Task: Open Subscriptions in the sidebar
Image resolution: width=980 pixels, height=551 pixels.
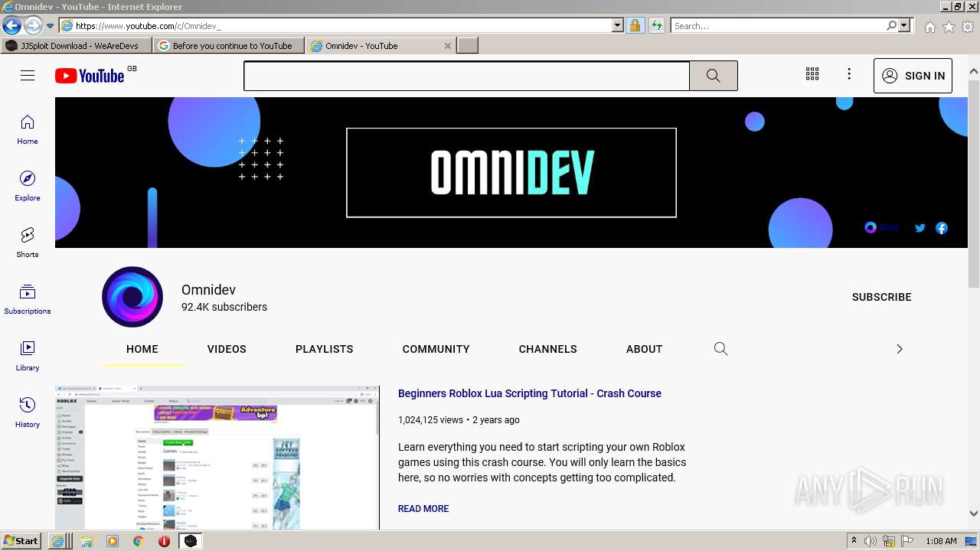Action: pos(28,299)
